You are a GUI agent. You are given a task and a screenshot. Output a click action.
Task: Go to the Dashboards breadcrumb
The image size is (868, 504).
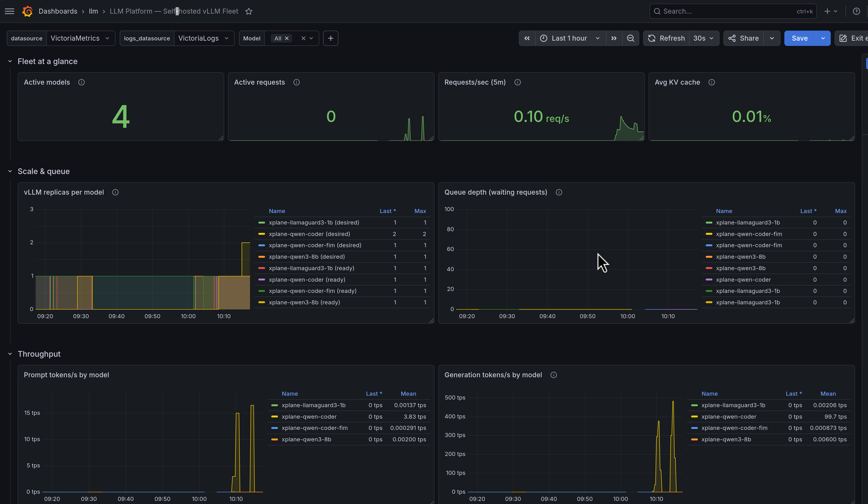pyautogui.click(x=58, y=11)
